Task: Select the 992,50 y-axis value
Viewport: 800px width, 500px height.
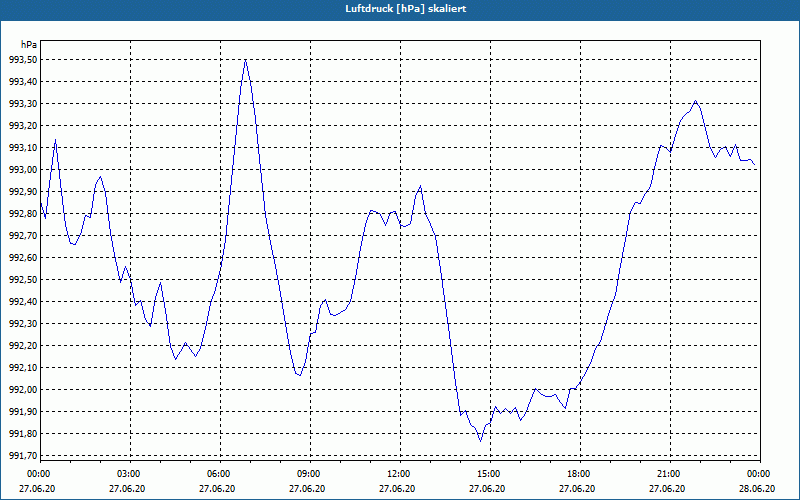Action: pos(23,280)
